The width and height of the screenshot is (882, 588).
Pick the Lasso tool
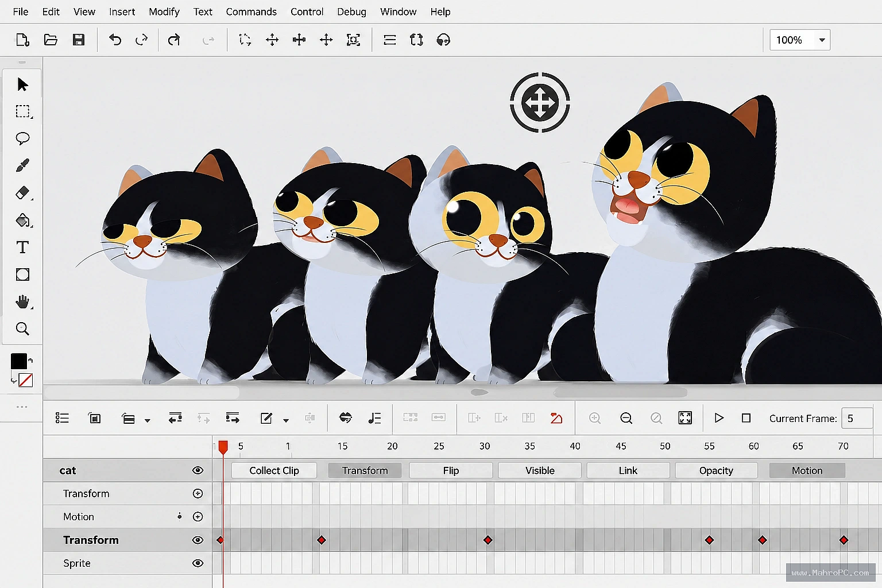[22, 138]
